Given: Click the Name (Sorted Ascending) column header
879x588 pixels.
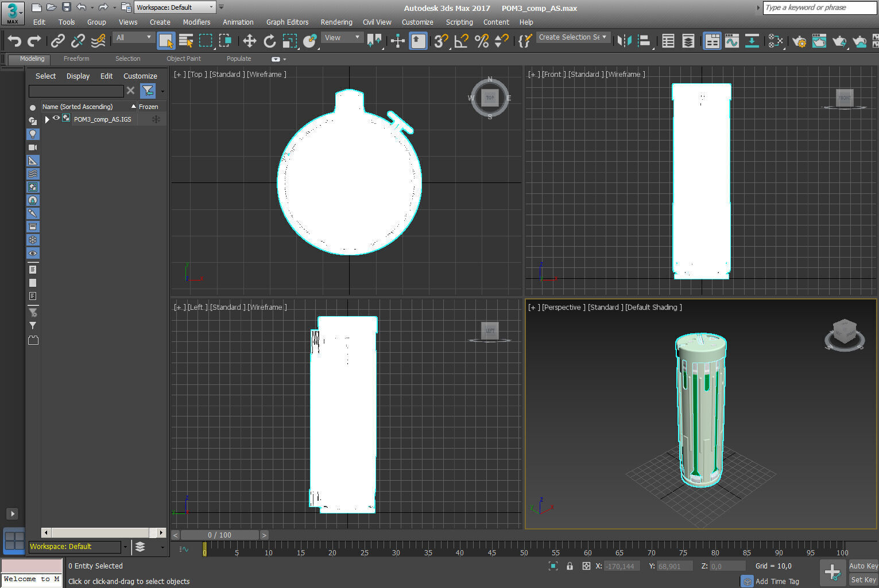Looking at the screenshot, I should click(x=88, y=107).
